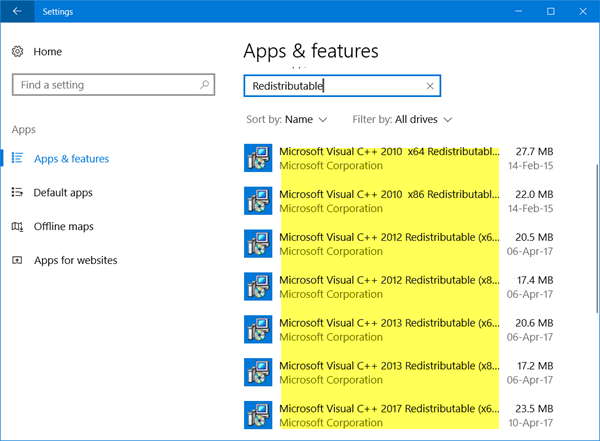Viewport: 600px width, 441px height.
Task: Click the Visual C++ 2010 x86 installer icon
Action: point(258,201)
